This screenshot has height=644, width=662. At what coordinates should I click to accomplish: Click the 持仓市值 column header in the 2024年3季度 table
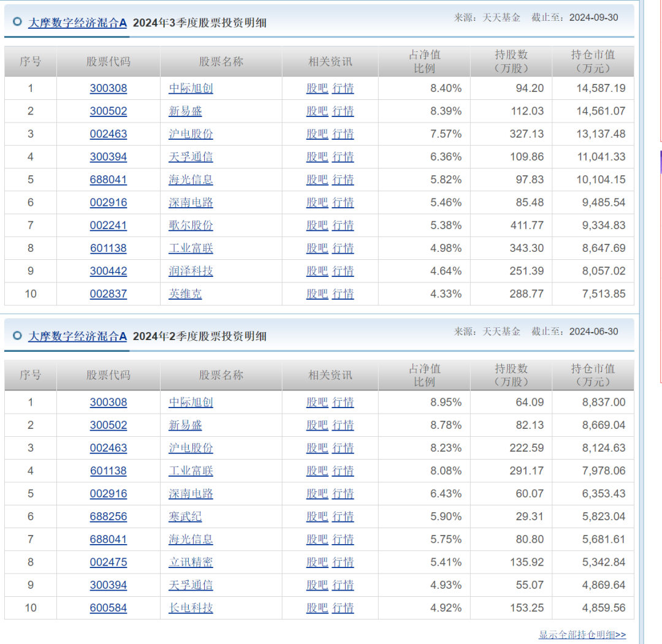pyautogui.click(x=593, y=61)
